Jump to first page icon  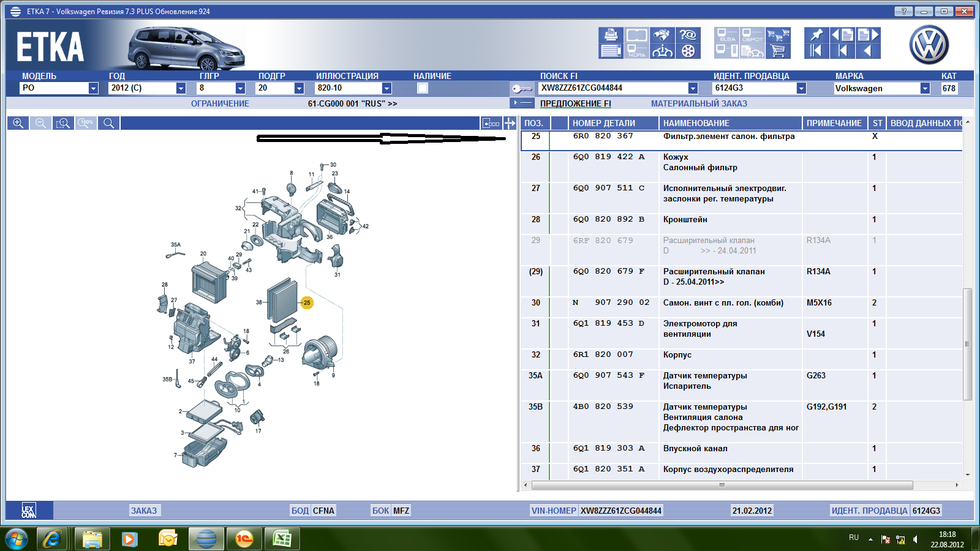pos(816,51)
